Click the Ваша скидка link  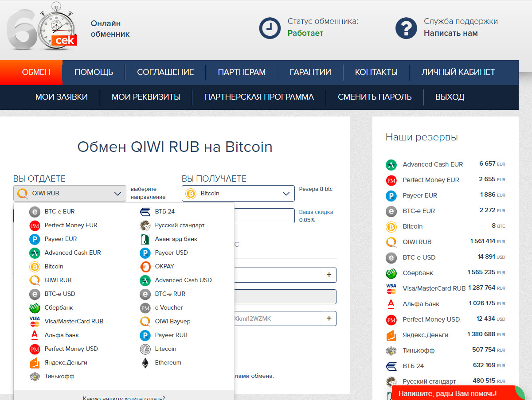[316, 212]
